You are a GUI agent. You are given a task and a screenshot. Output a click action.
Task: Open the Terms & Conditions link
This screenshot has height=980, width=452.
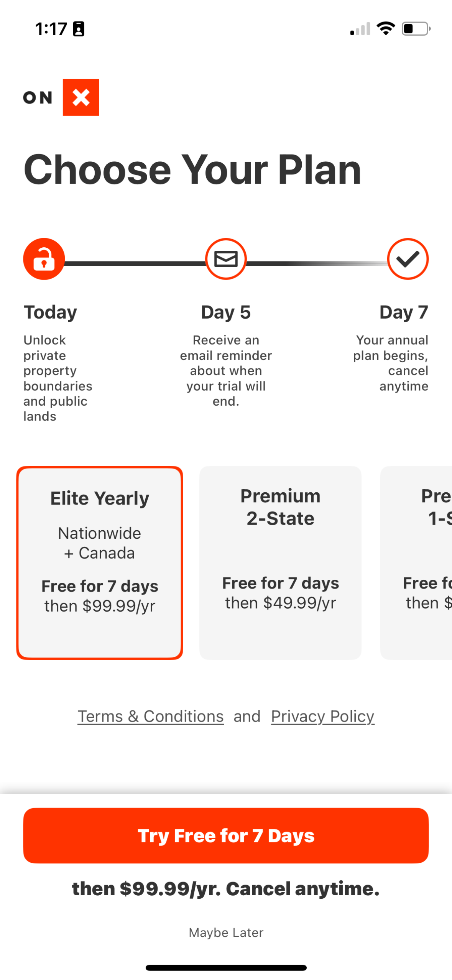point(151,716)
